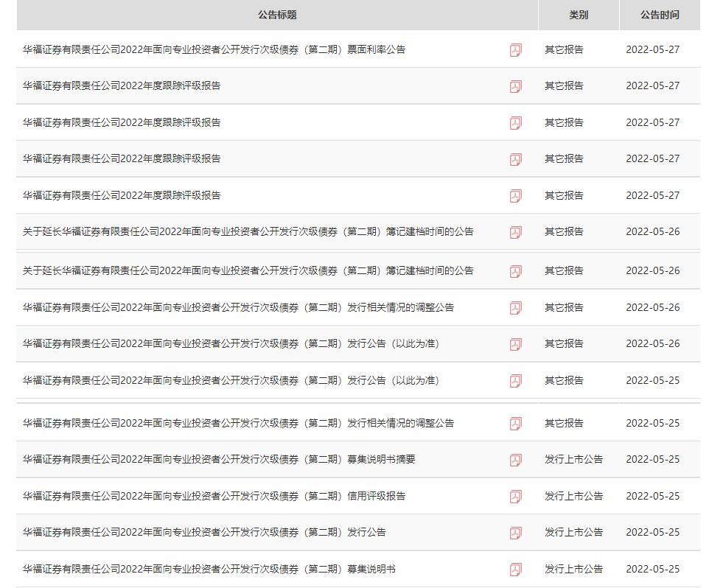The image size is (723, 588).
Task: Open PDF icon of 募集说明书摘要 row
Action: [515, 459]
